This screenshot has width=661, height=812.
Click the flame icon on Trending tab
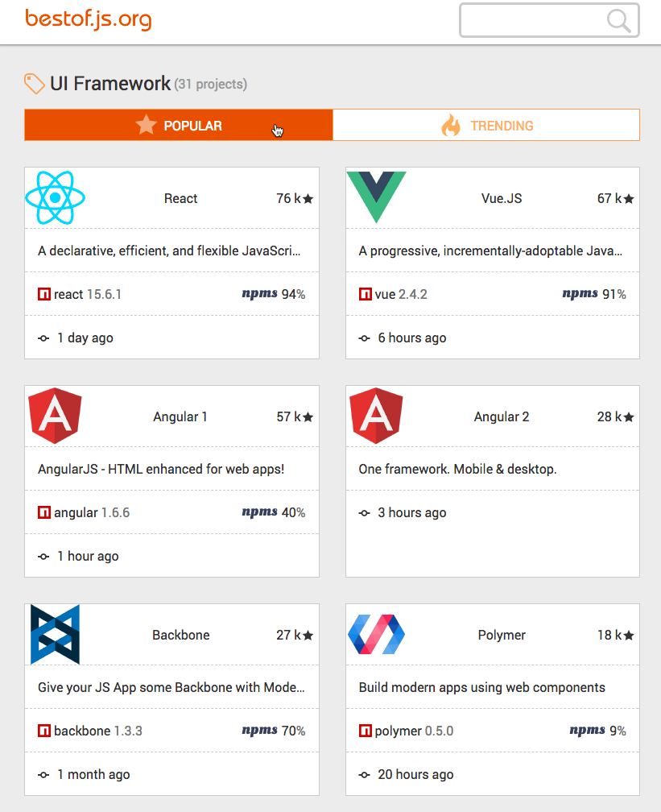coord(451,125)
